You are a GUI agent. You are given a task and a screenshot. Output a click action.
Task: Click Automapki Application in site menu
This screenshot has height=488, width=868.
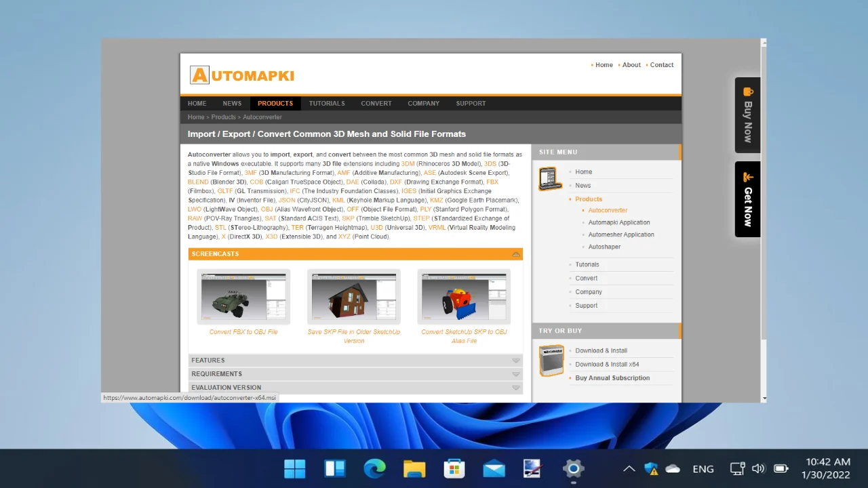[x=619, y=222]
